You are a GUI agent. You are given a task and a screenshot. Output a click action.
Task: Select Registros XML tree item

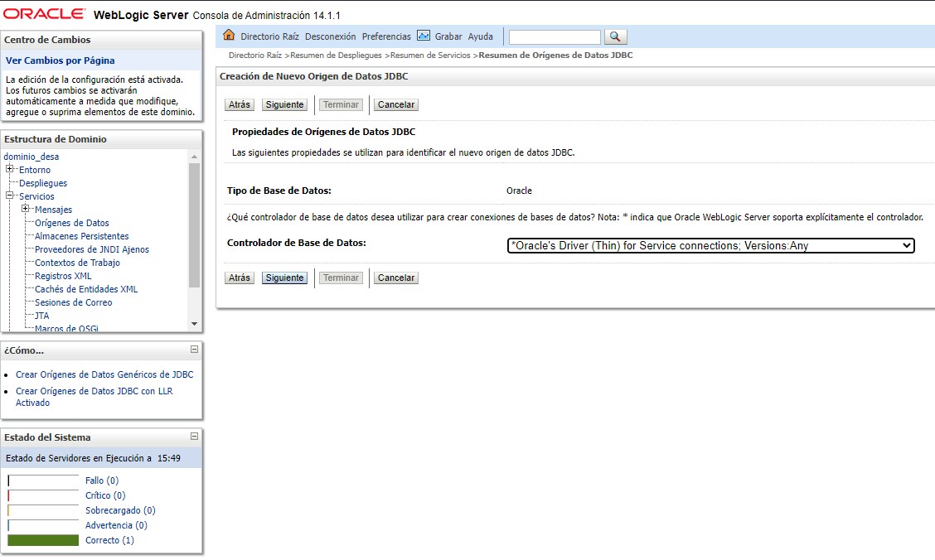point(63,276)
